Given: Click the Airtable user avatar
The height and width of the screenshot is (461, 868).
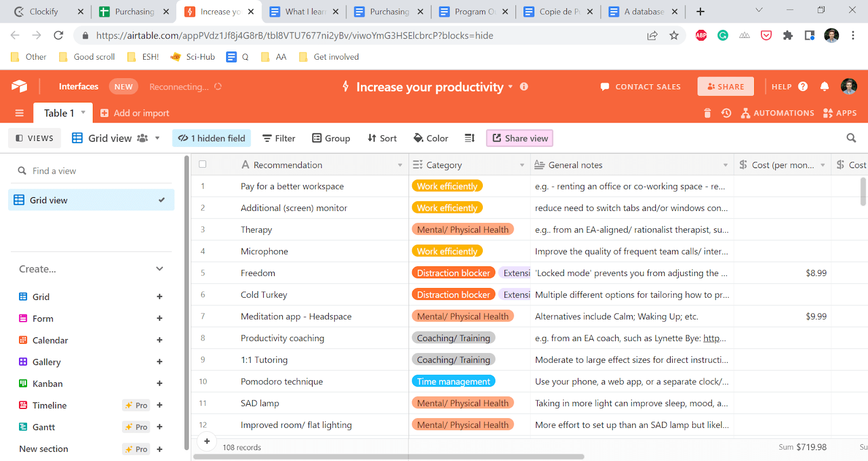Looking at the screenshot, I should [x=849, y=86].
